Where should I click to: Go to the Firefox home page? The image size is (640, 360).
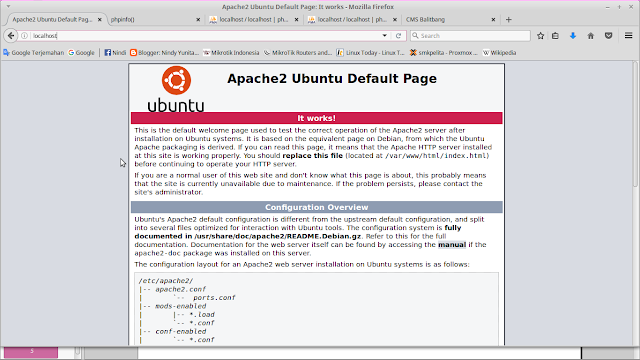[x=591, y=36]
